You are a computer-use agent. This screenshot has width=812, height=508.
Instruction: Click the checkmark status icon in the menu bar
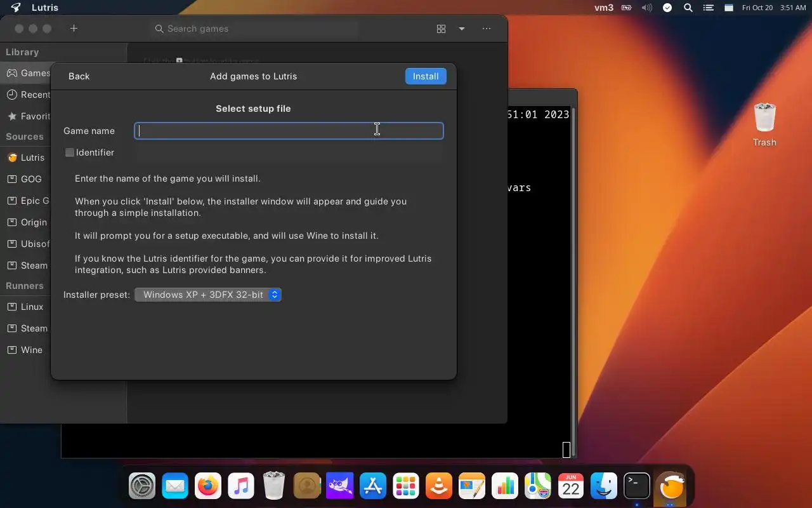(x=667, y=8)
